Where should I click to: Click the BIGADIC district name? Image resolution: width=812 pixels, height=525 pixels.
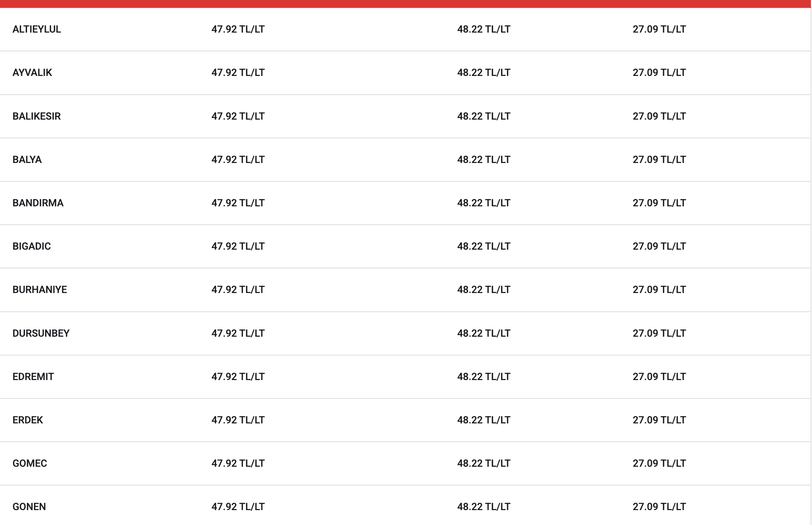[x=32, y=246]
